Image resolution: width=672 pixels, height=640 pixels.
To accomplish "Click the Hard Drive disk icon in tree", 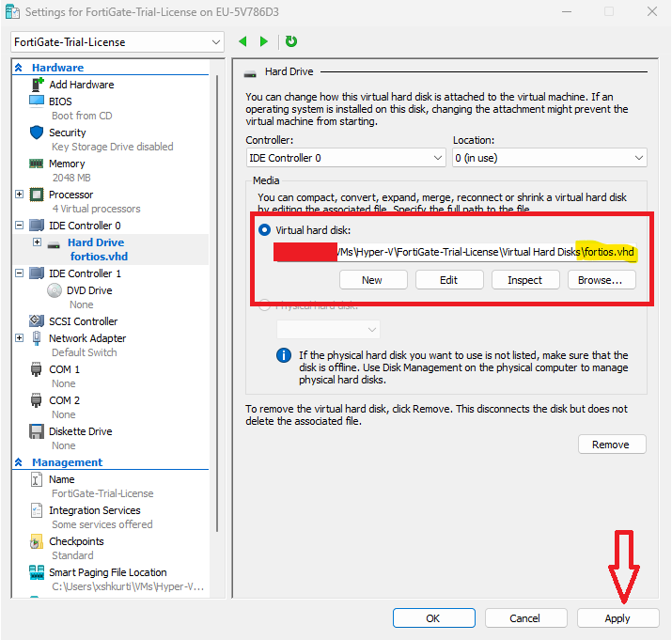I will click(x=54, y=245).
